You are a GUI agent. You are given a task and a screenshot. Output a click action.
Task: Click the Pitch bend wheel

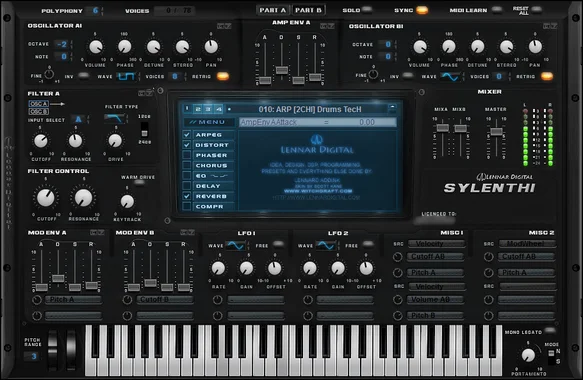(53, 350)
